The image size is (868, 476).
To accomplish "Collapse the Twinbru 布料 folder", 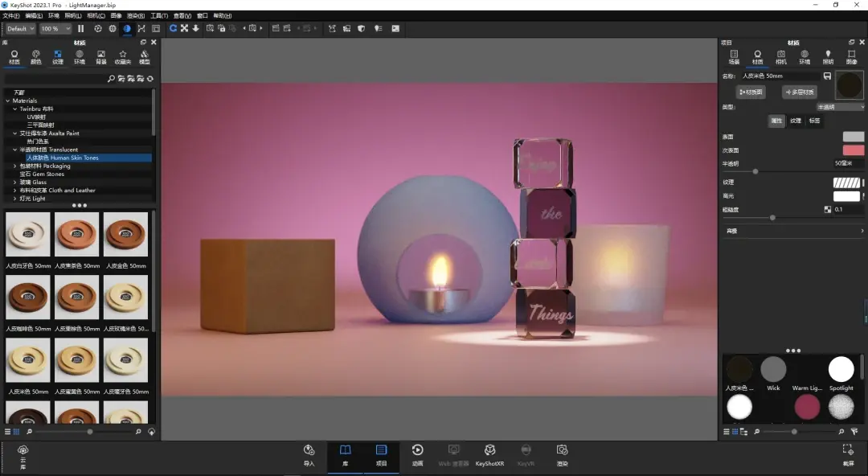I will [x=15, y=109].
